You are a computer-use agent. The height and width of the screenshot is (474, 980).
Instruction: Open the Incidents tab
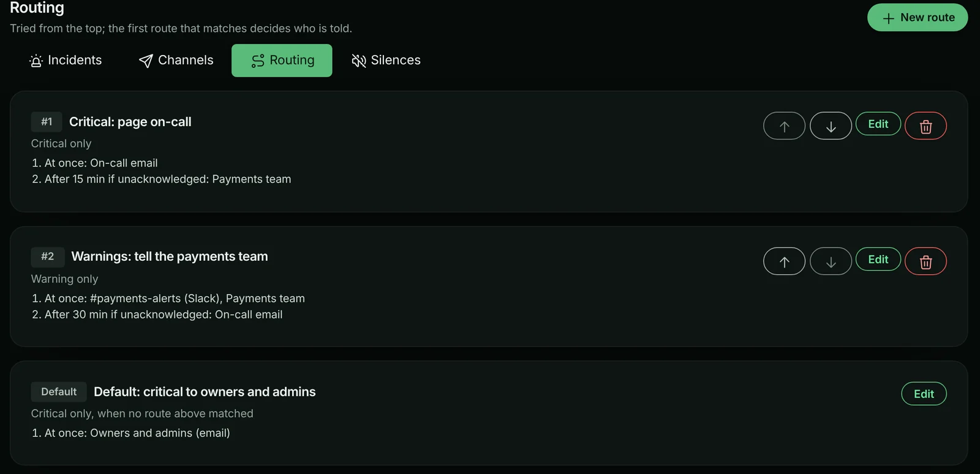coord(66,61)
